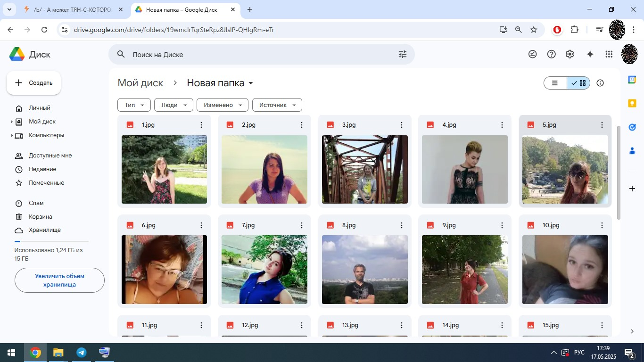This screenshot has height=362, width=644.
Task: Select the 8.jpg image thumbnail
Action: point(364,270)
